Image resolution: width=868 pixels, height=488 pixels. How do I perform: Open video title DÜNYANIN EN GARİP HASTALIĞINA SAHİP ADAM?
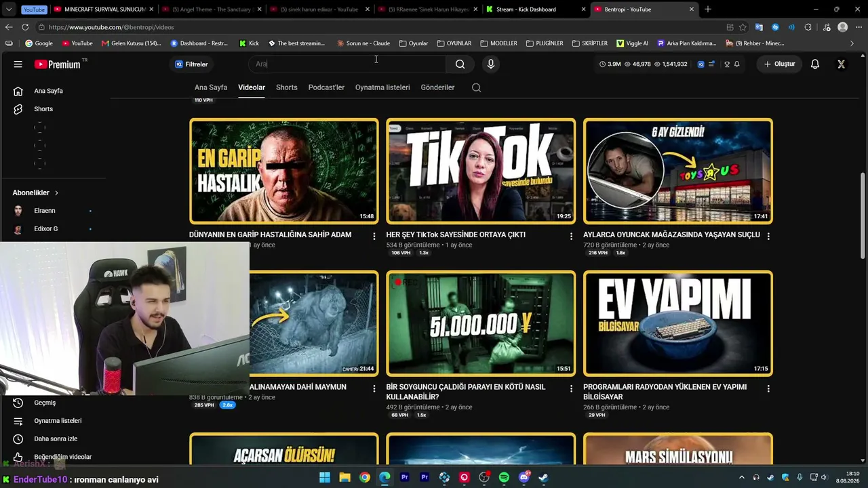pyautogui.click(x=270, y=235)
